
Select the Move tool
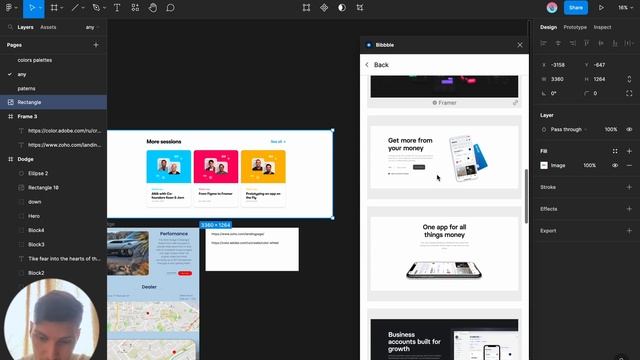click(x=31, y=8)
